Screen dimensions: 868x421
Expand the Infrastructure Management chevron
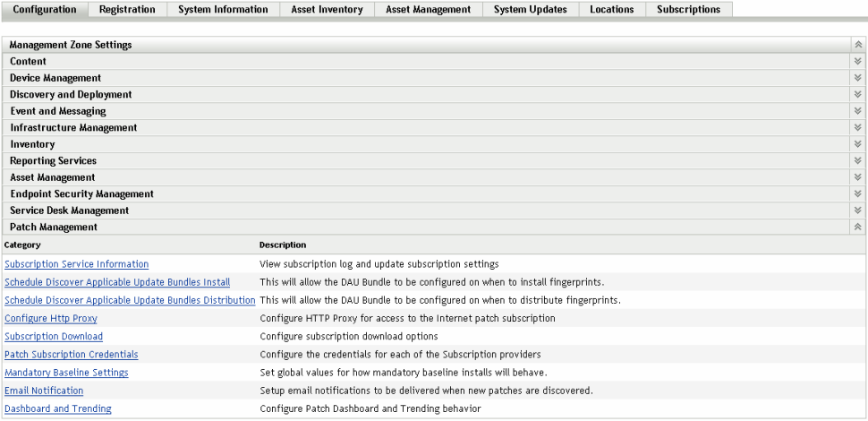(x=857, y=127)
